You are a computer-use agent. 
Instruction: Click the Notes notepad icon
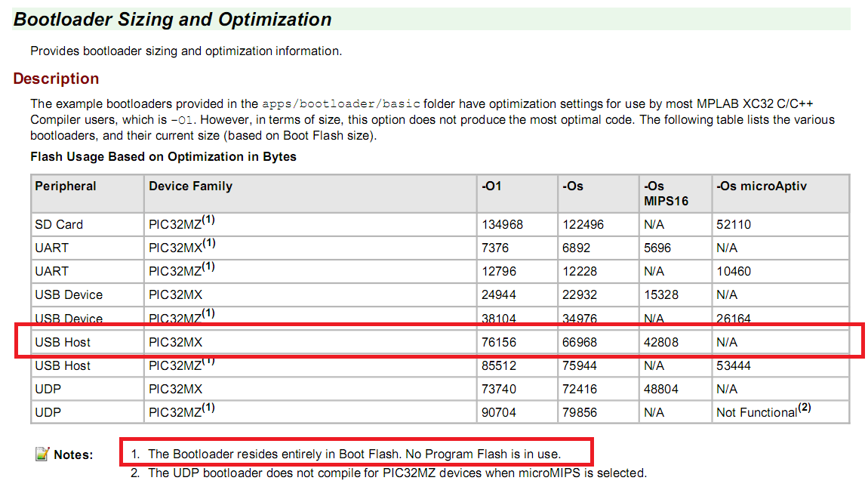[42, 454]
